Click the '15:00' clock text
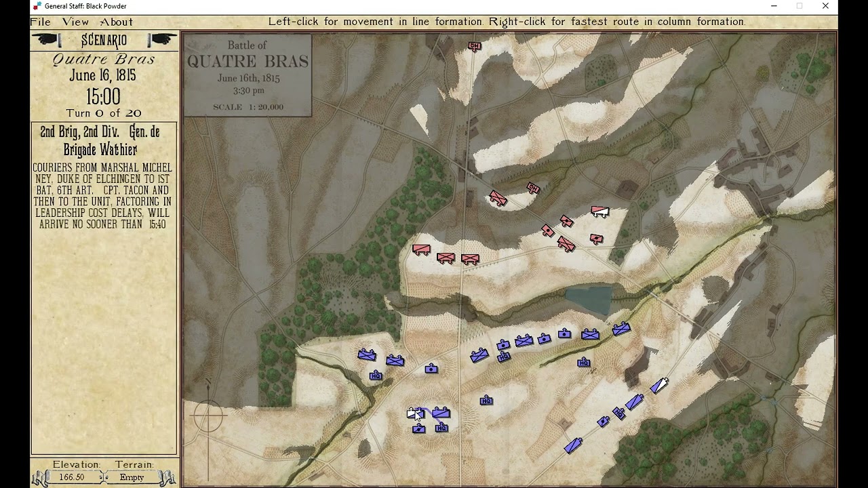Viewport: 868px width, 488px height. point(104,96)
